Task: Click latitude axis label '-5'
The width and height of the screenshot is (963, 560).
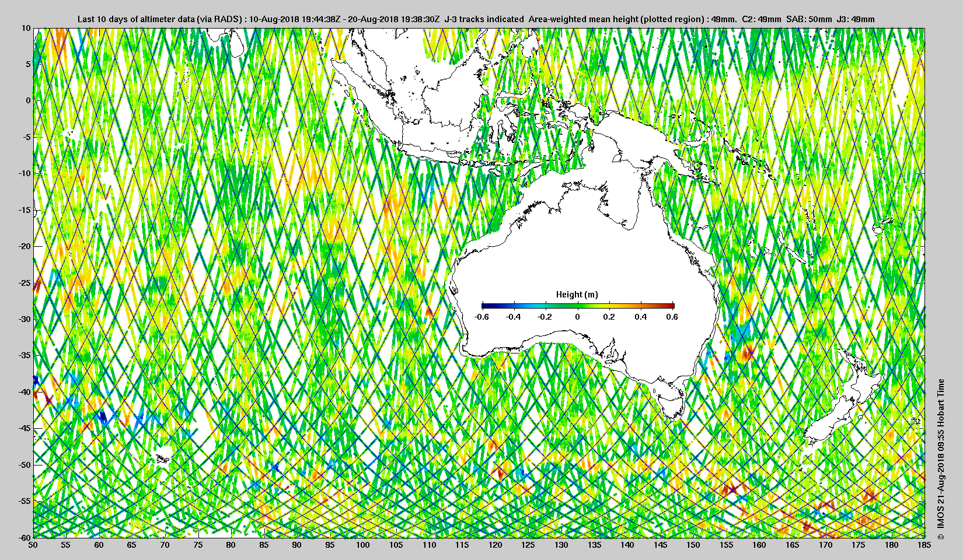Action: pyautogui.click(x=26, y=137)
